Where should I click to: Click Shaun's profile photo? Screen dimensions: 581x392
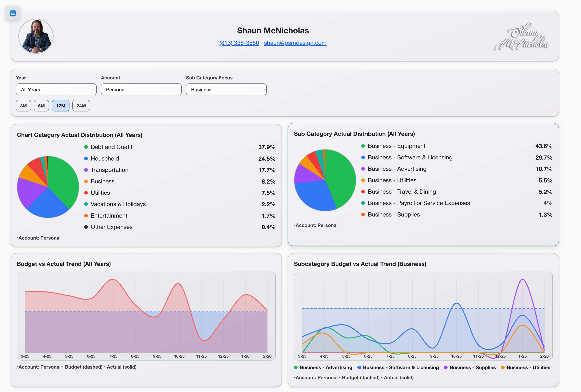pos(36,36)
